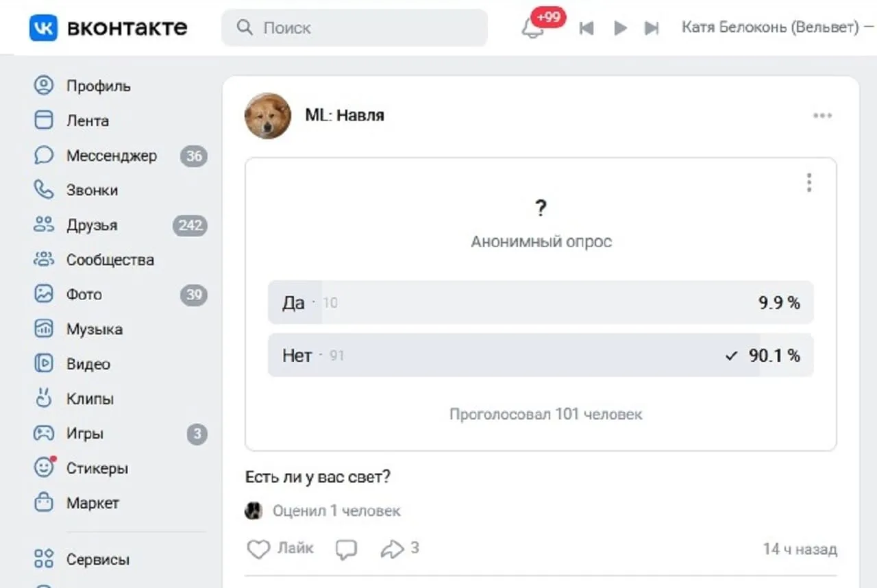Screen dimensions: 877x588
Task: Click the VK logo icon
Action: tap(43, 27)
